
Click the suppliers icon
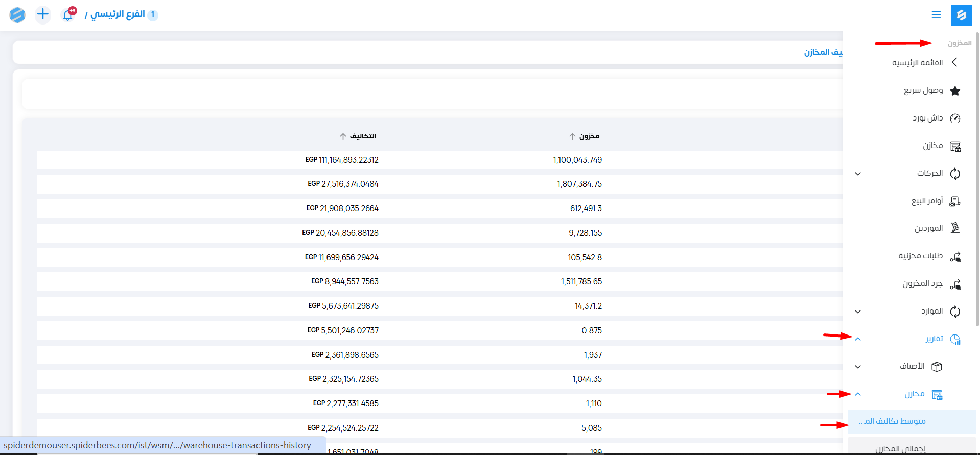coord(954,228)
